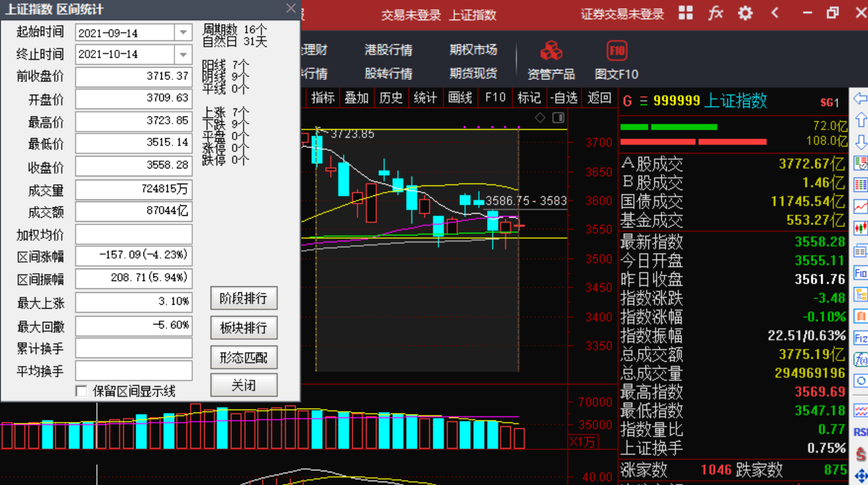The width and height of the screenshot is (868, 485).
Task: Click the circle icon in right sidebar
Action: tap(860, 381)
